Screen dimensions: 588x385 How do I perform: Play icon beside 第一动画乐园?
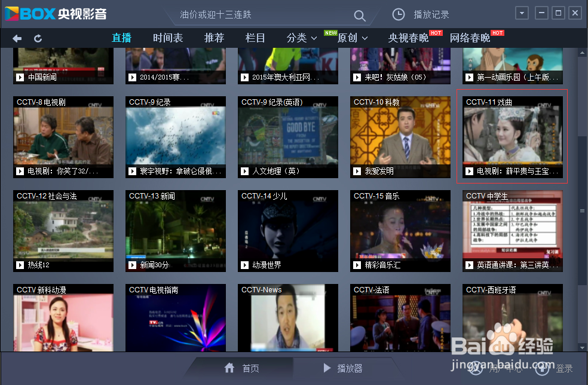pos(469,77)
